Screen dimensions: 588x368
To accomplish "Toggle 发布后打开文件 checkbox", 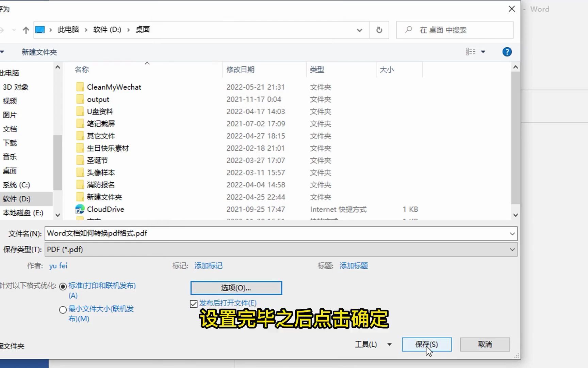I will pos(194,304).
